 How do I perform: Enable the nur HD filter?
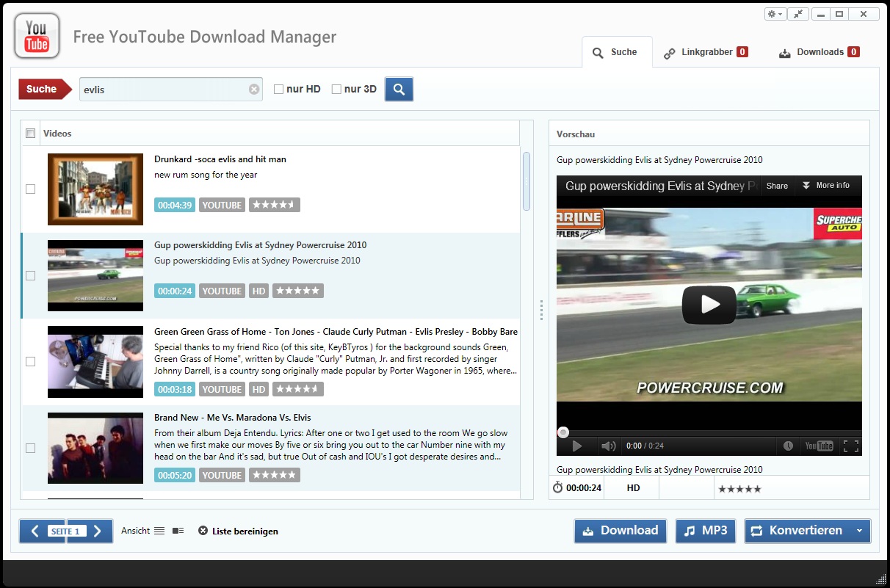[278, 90]
